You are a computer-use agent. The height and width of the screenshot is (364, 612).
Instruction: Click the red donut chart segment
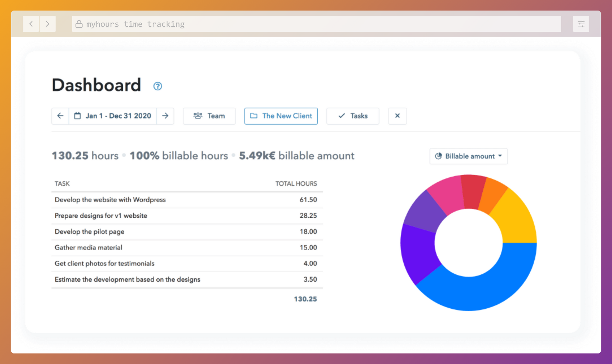click(x=473, y=192)
